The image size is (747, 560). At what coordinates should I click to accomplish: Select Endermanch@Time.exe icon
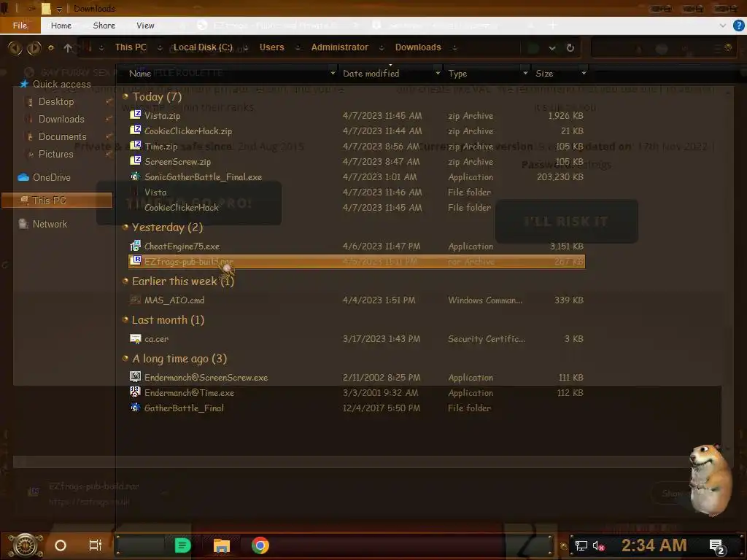(x=135, y=392)
